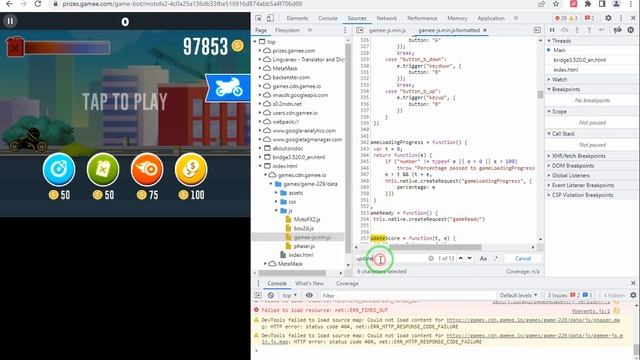This screenshot has width=640, height=360.
Task: Click the TAP TO PLAY text
Action: coord(125,102)
